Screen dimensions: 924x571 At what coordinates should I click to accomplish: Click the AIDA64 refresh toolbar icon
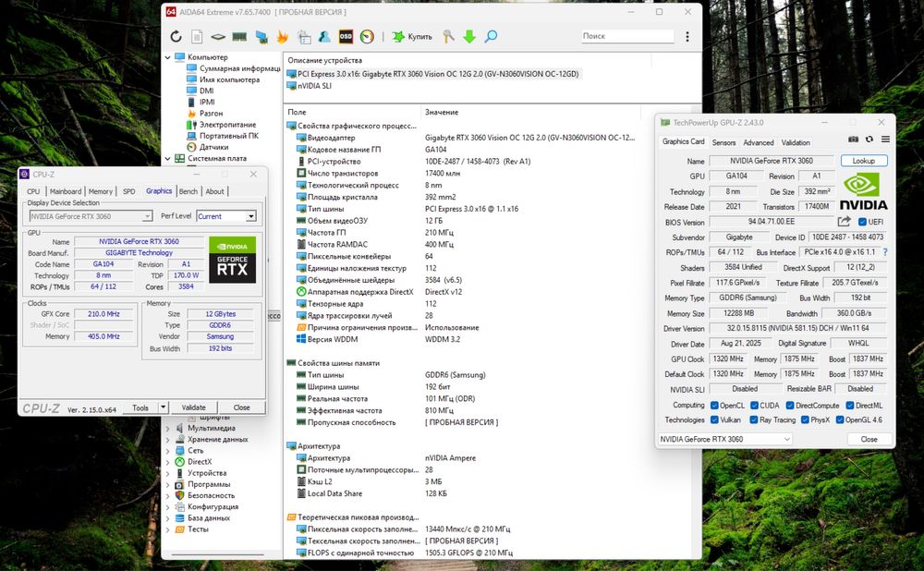tap(176, 37)
